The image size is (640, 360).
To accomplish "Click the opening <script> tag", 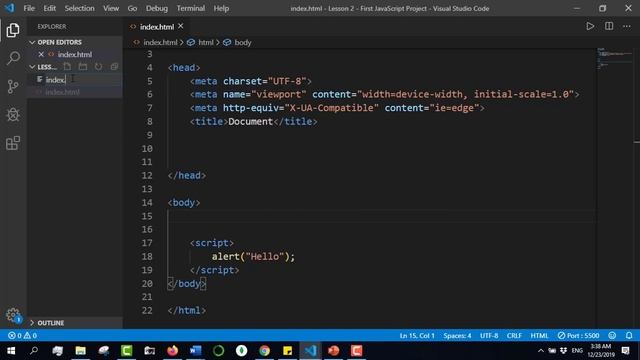I will click(212, 243).
